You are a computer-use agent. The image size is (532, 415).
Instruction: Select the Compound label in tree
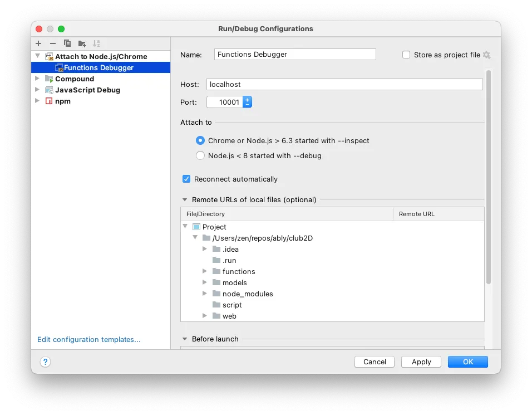tap(75, 79)
